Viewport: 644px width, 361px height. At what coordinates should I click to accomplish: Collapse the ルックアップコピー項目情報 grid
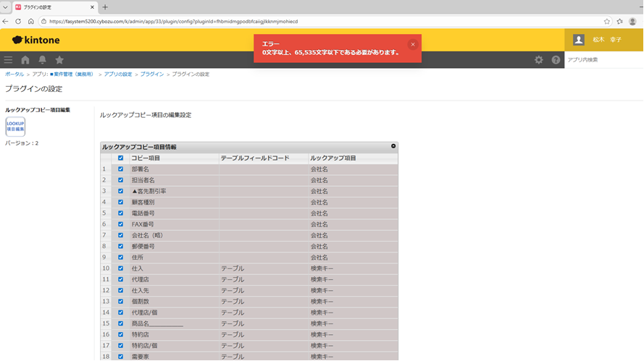point(393,146)
